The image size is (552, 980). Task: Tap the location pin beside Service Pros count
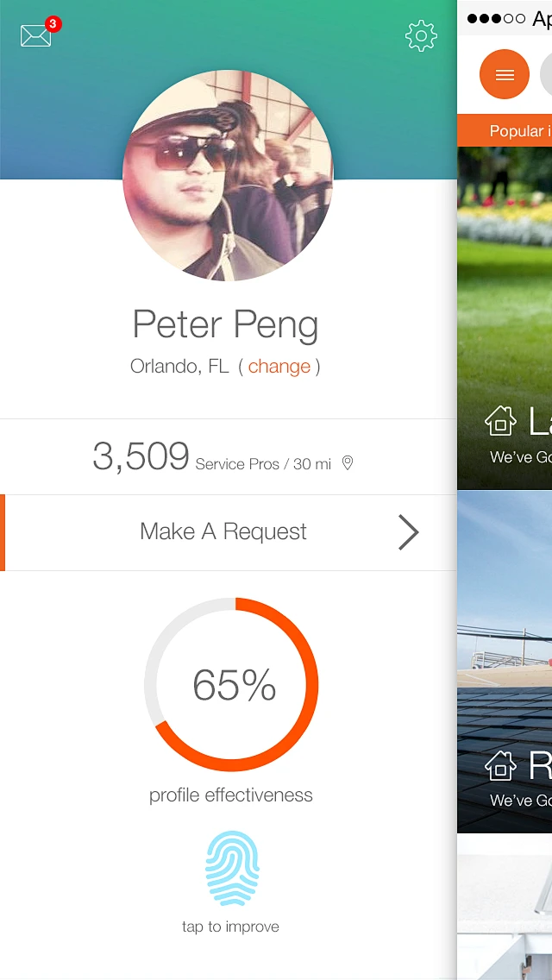tap(348, 463)
